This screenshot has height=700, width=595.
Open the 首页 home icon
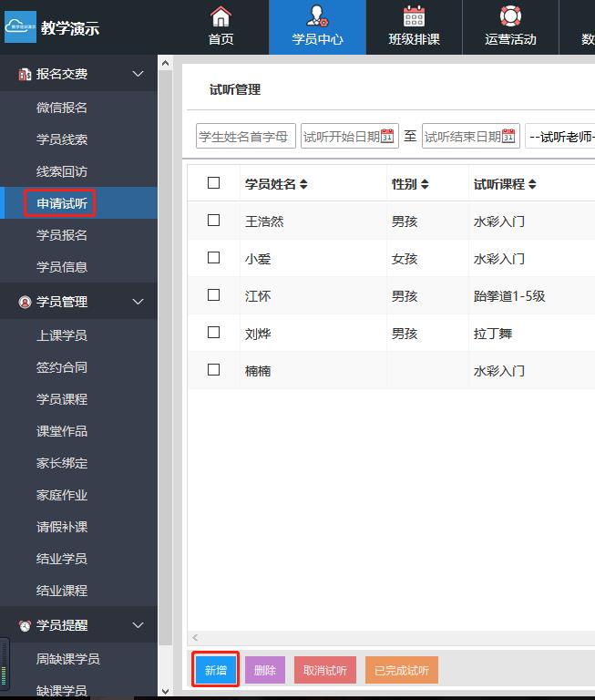coord(221,16)
